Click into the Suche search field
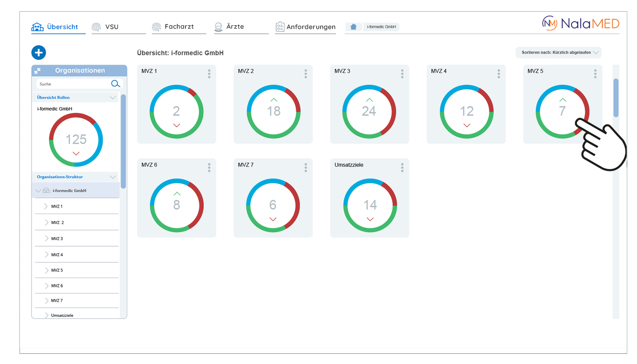The height and width of the screenshot is (364, 637). point(73,84)
